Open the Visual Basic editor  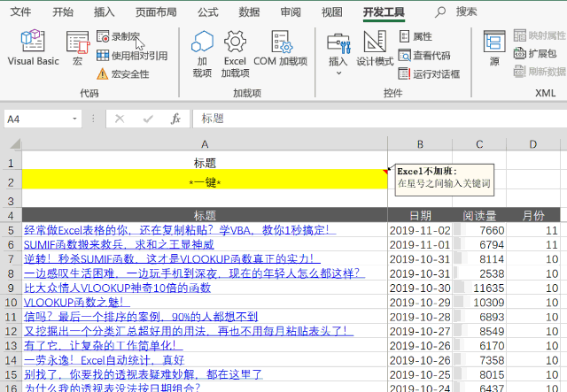(x=34, y=48)
